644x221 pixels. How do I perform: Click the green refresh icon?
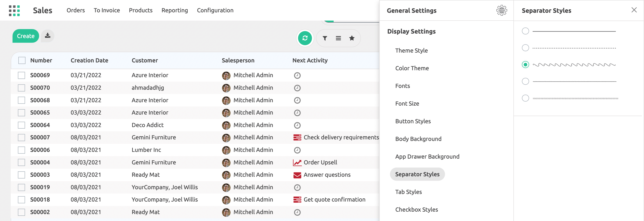pos(305,38)
